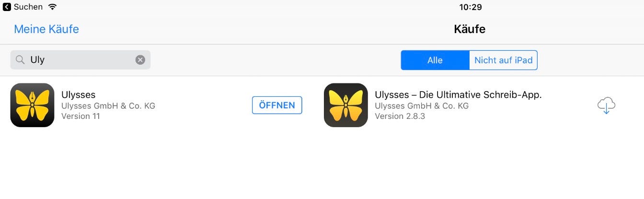Open the Ulysses app title entry

pos(79,94)
